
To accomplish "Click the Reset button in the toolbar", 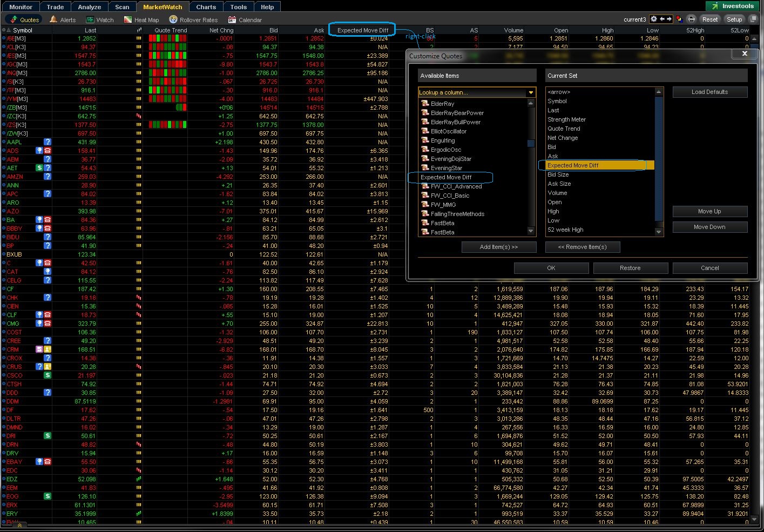I will 710,19.
